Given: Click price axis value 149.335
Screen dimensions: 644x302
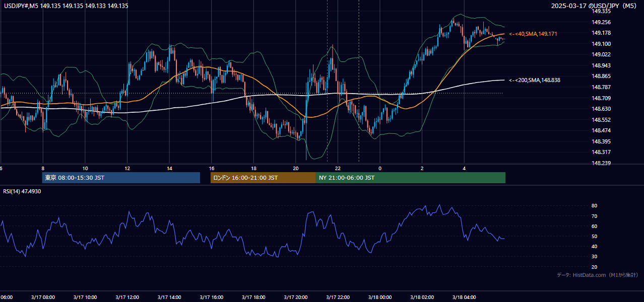Looking at the screenshot, I should pos(601,11).
